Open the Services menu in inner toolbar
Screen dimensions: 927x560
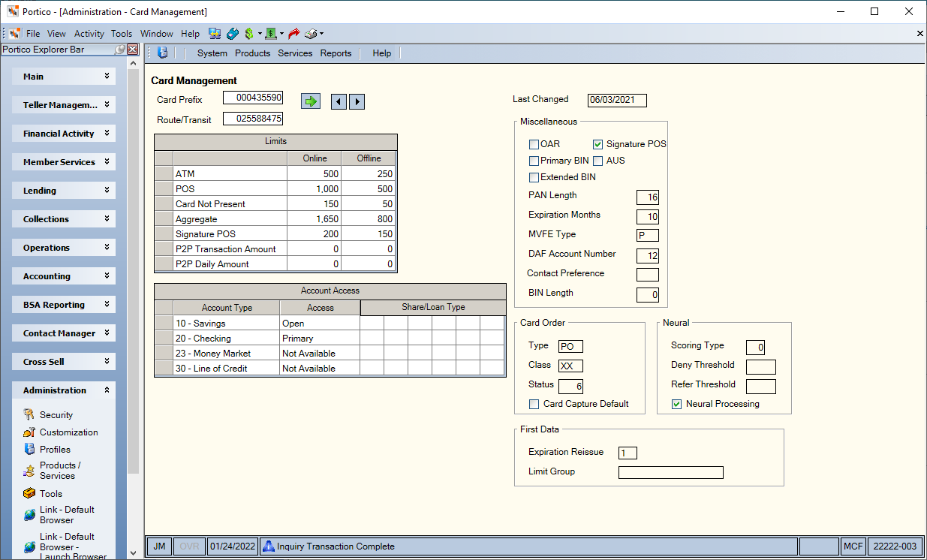point(295,53)
